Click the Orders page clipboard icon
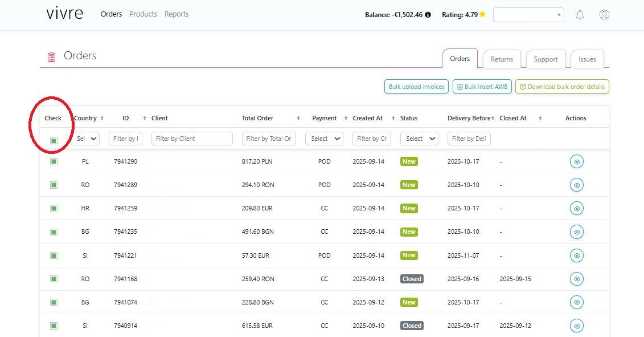Viewport: 644px width, 337px height. point(51,56)
